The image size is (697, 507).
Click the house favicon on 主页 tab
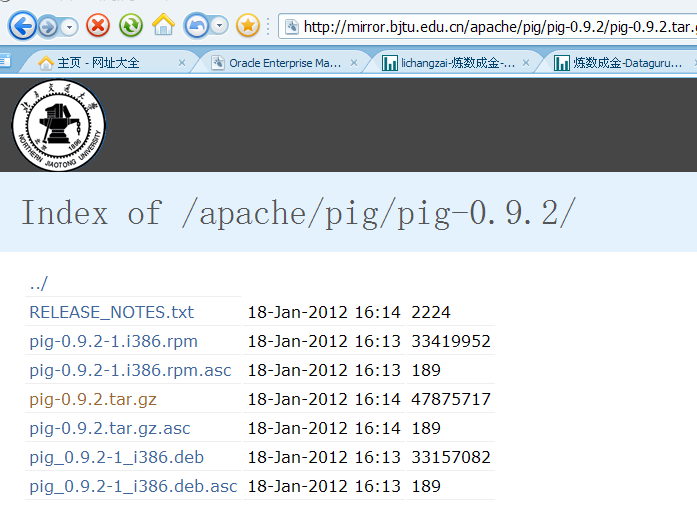point(46,63)
